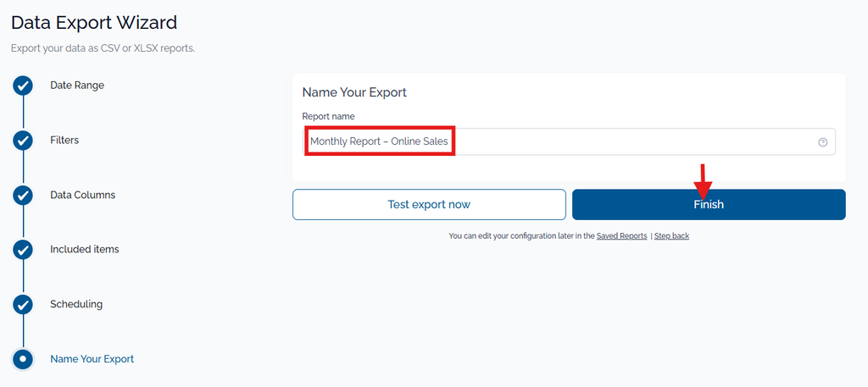Jump to the Filters step label
This screenshot has height=387, width=868.
tap(64, 140)
